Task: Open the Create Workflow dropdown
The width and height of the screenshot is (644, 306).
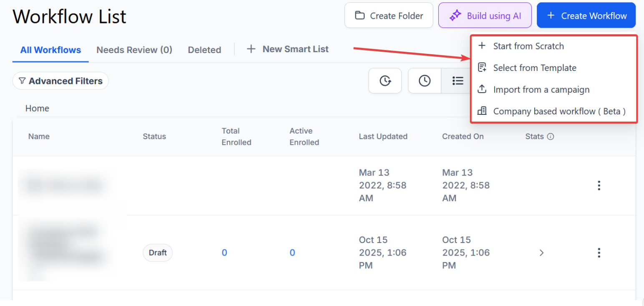Action: (x=586, y=16)
